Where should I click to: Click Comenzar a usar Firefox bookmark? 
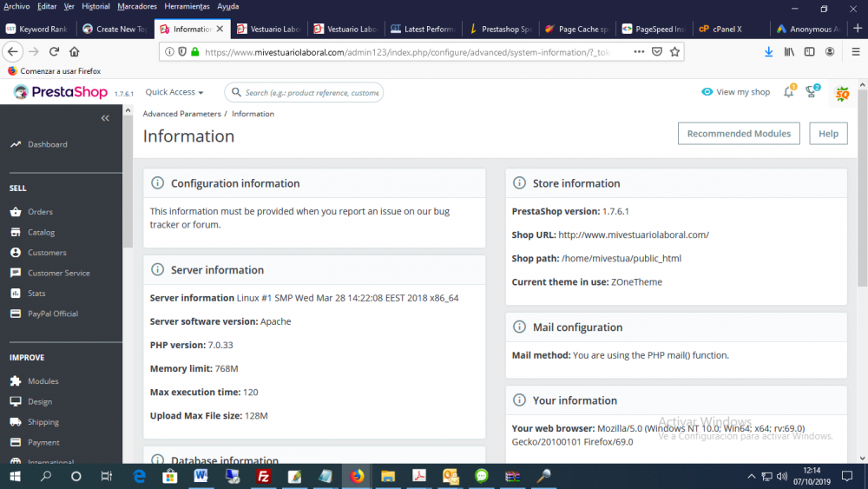click(x=54, y=71)
